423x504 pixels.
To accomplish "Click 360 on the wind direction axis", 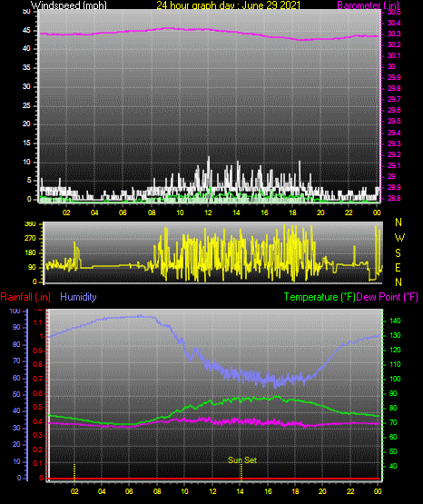I will pos(30,224).
